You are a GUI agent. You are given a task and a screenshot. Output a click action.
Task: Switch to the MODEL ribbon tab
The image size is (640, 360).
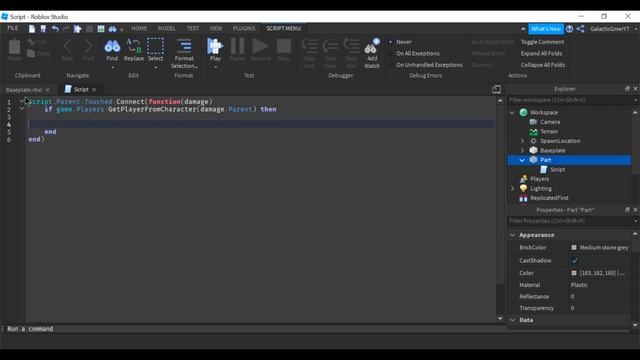167,28
